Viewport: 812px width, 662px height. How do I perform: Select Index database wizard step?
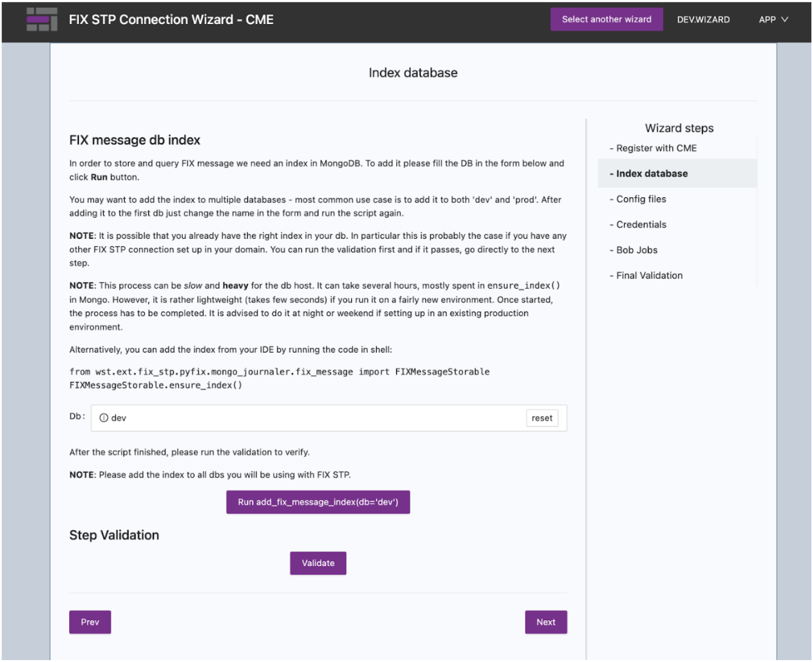(x=677, y=174)
